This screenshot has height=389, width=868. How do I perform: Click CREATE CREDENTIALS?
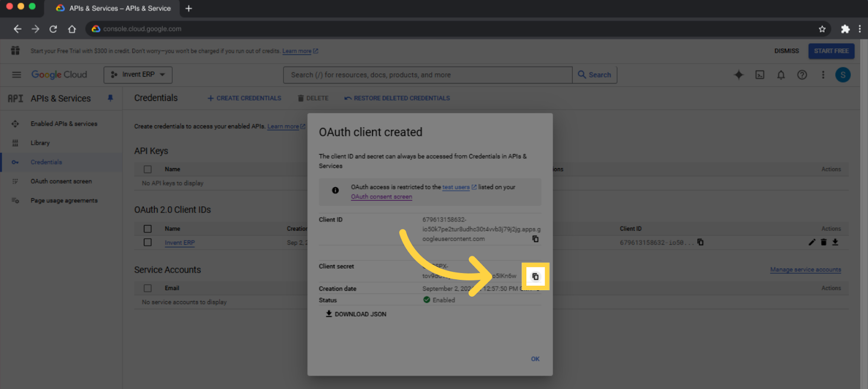point(244,98)
